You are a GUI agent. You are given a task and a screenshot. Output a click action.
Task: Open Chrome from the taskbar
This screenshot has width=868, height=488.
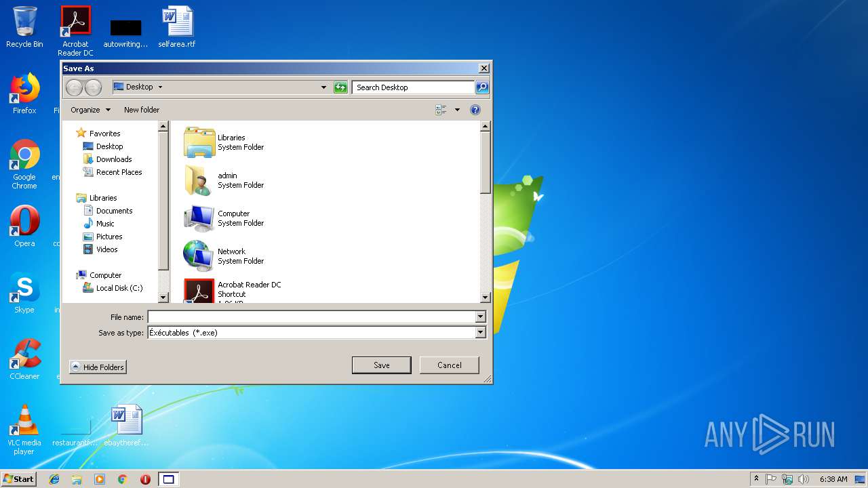point(123,479)
